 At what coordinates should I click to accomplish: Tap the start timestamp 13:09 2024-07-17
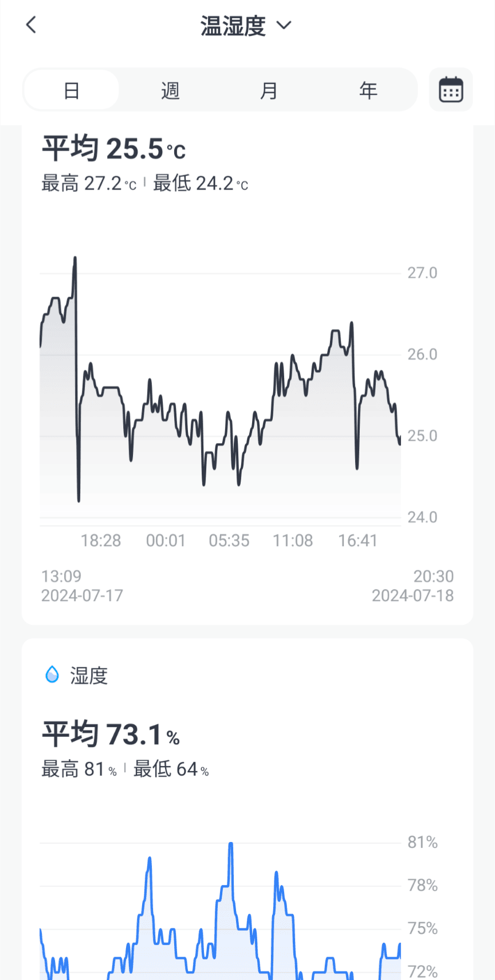(82, 586)
